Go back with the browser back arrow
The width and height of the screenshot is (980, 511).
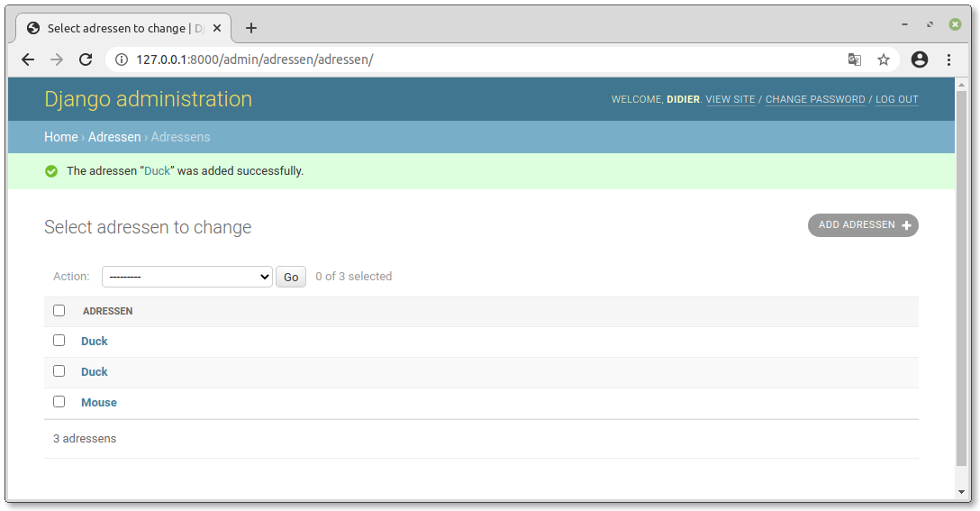pyautogui.click(x=28, y=59)
